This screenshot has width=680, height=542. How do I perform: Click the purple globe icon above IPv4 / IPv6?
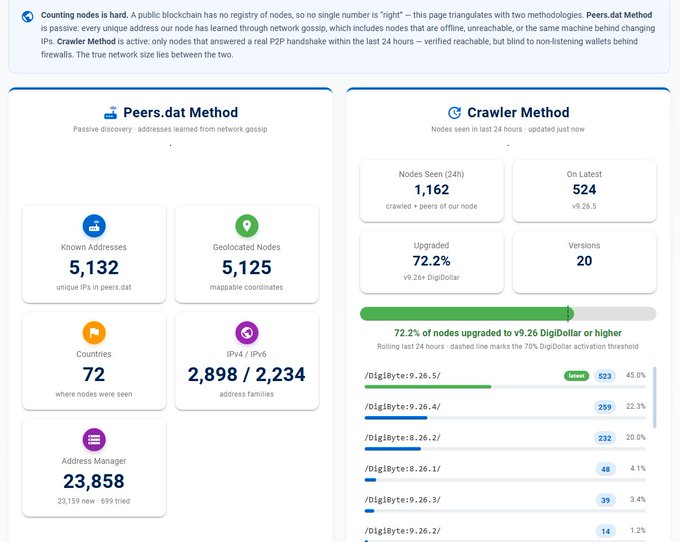[247, 333]
